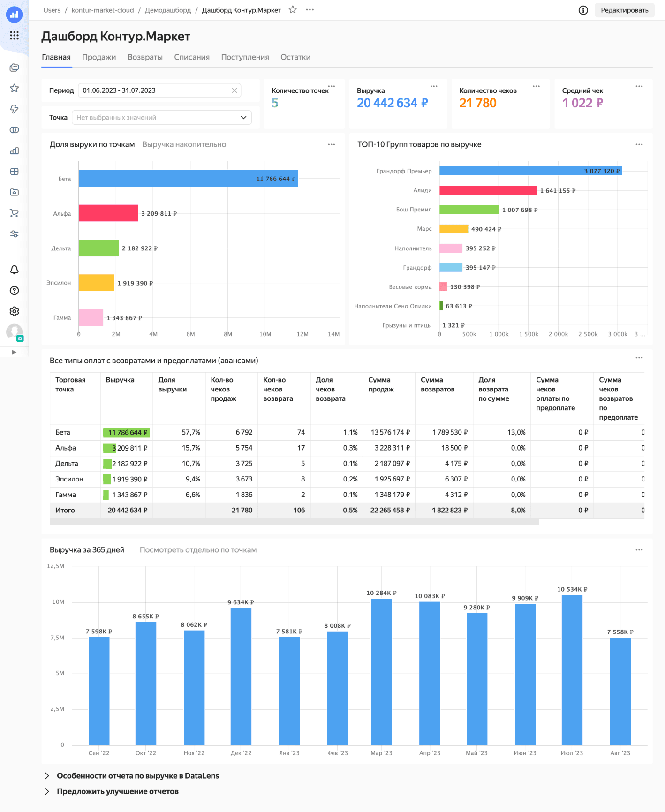Click the Редактировать button
Viewport: 665px width, 812px height.
pyautogui.click(x=624, y=10)
